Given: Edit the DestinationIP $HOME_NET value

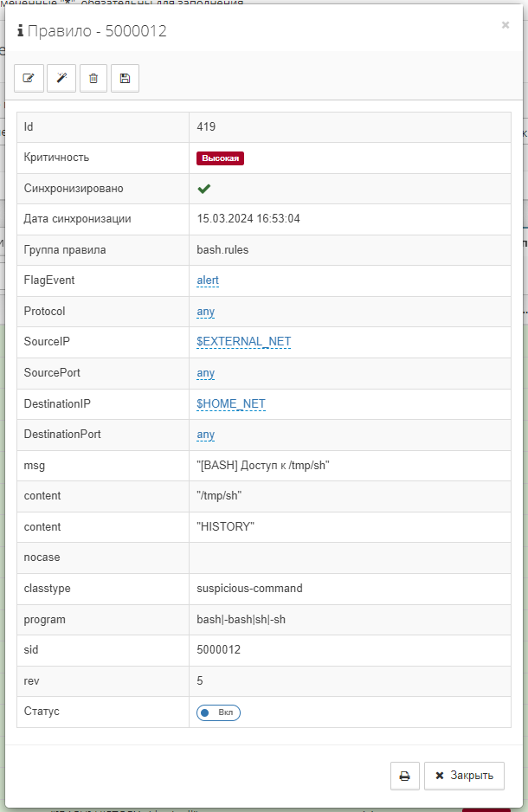Looking at the screenshot, I should [231, 403].
